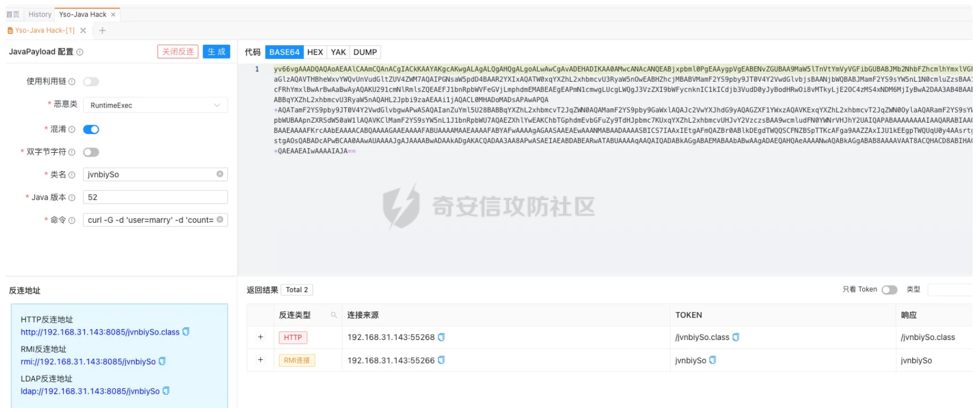Image resolution: width=980 pixels, height=412 pixels.
Task: Toggle the 只看 Token switch
Action: pos(889,290)
